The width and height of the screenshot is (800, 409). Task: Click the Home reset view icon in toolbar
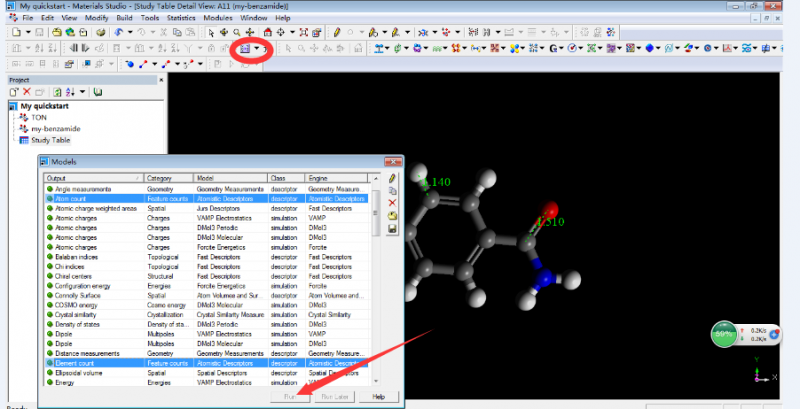click(268, 33)
